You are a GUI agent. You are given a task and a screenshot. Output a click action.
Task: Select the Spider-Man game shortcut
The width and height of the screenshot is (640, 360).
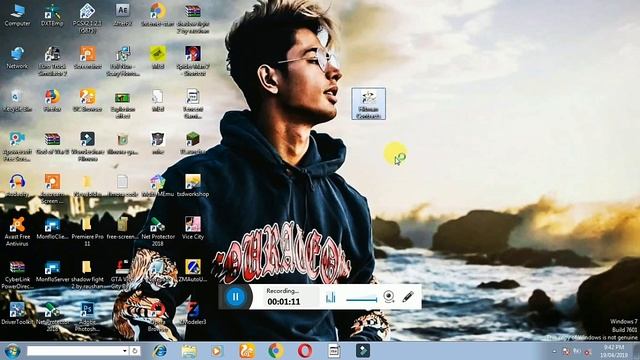(x=193, y=61)
